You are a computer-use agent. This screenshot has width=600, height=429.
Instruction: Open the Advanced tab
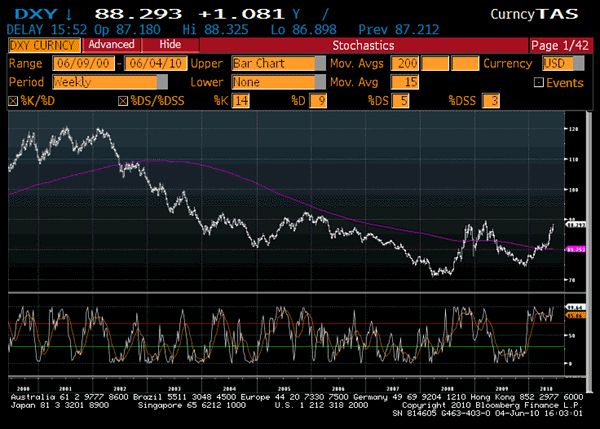(110, 45)
